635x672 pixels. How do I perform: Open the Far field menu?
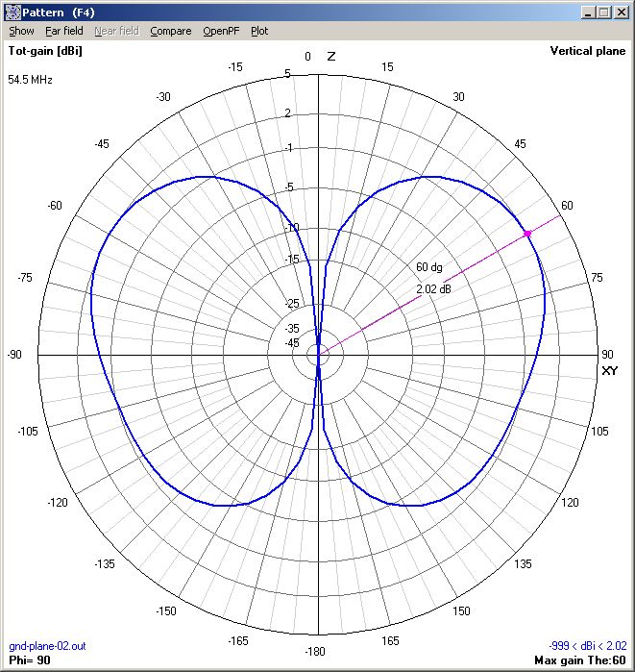point(64,31)
